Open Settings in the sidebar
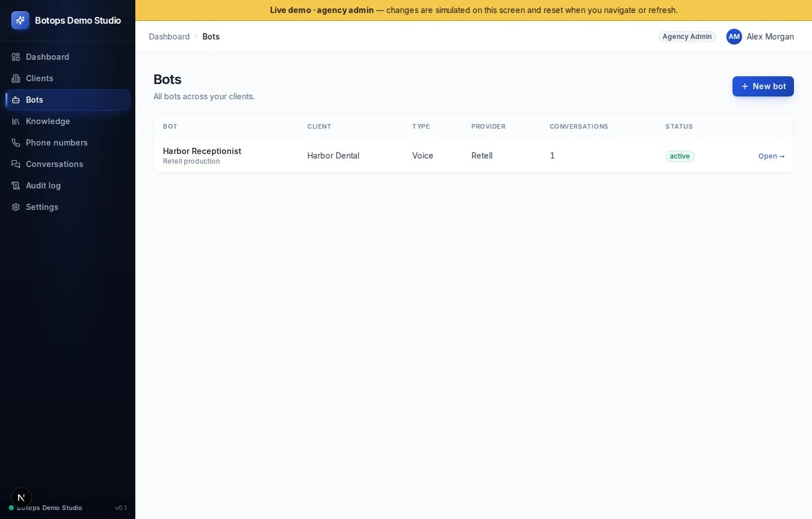This screenshot has width=812, height=519. coord(68,207)
